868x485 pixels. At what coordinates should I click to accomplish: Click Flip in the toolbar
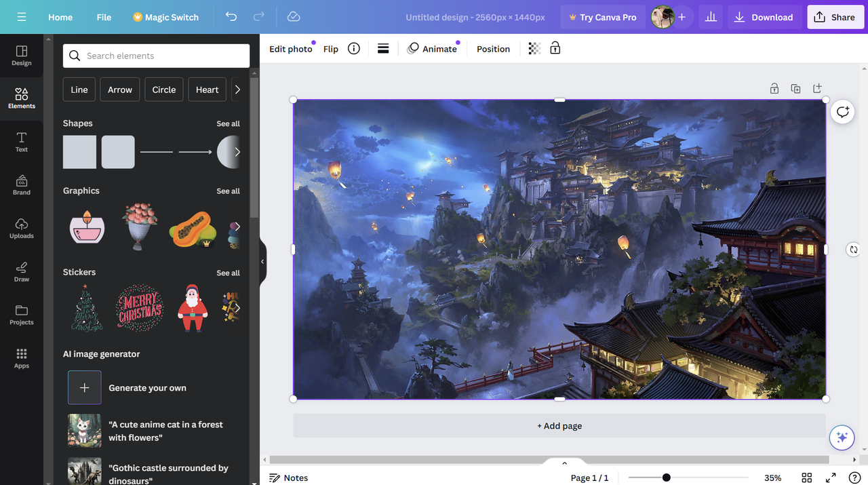[331, 49]
